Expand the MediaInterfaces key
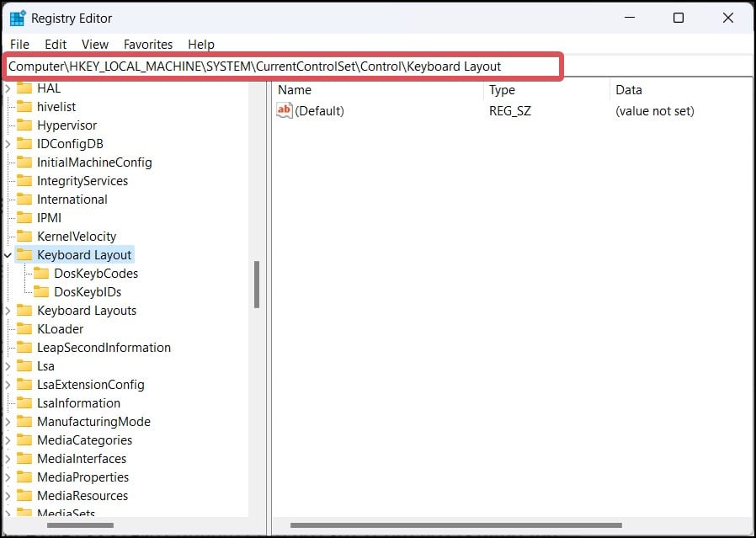This screenshot has height=538, width=756. tap(8, 459)
